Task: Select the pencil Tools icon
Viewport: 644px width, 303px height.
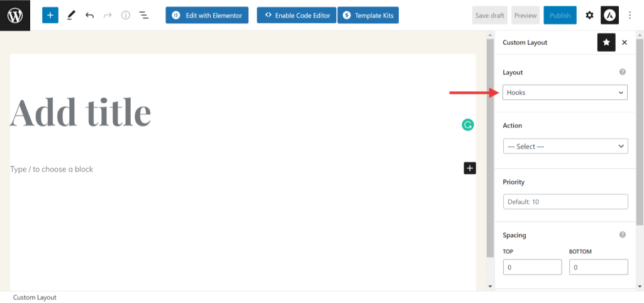Action: tap(71, 16)
